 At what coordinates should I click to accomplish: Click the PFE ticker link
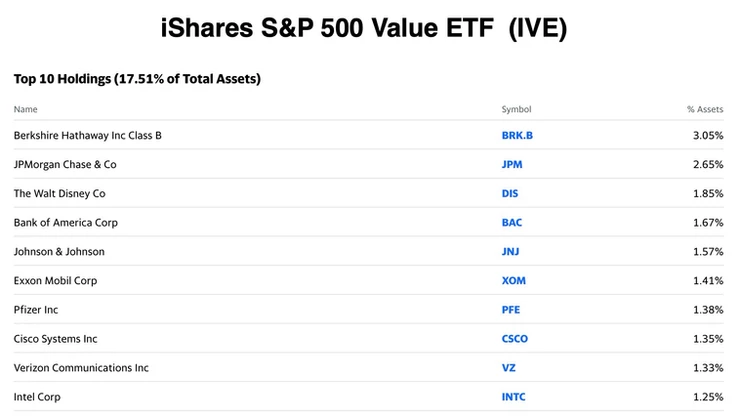(511, 310)
